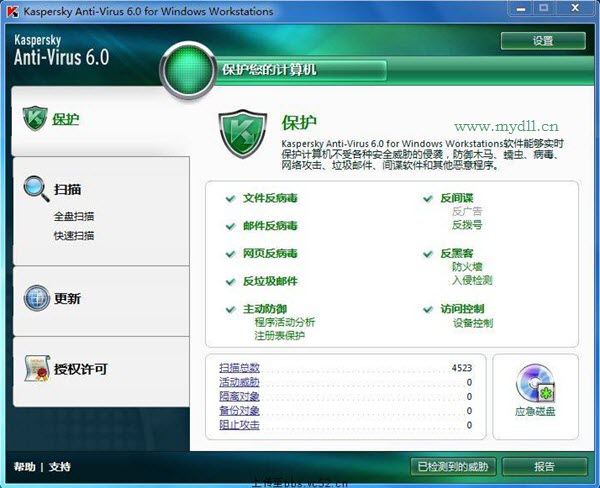Open the rescue disk CD icon
The width and height of the screenshot is (600, 488).
[535, 383]
